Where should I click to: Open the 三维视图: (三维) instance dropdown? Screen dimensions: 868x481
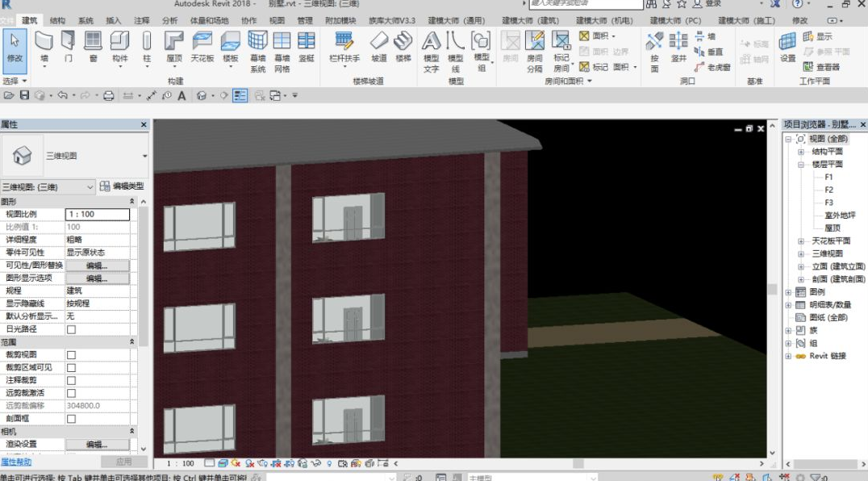[x=90, y=187]
